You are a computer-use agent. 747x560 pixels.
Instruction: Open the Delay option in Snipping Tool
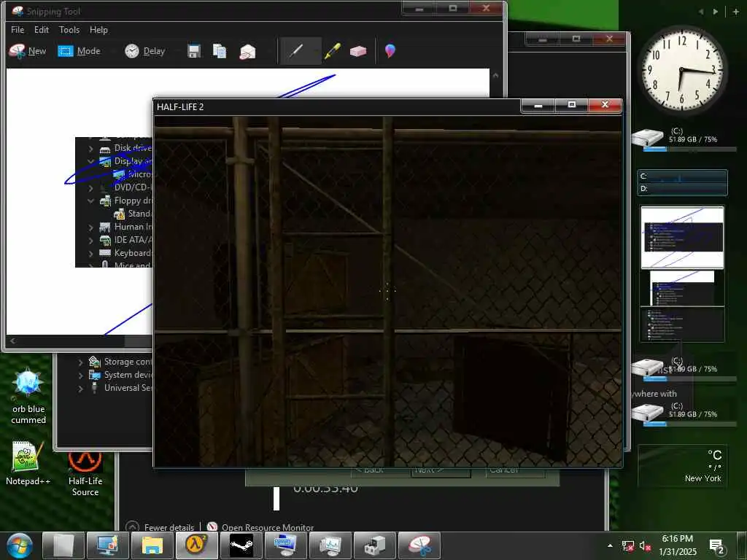coord(145,51)
